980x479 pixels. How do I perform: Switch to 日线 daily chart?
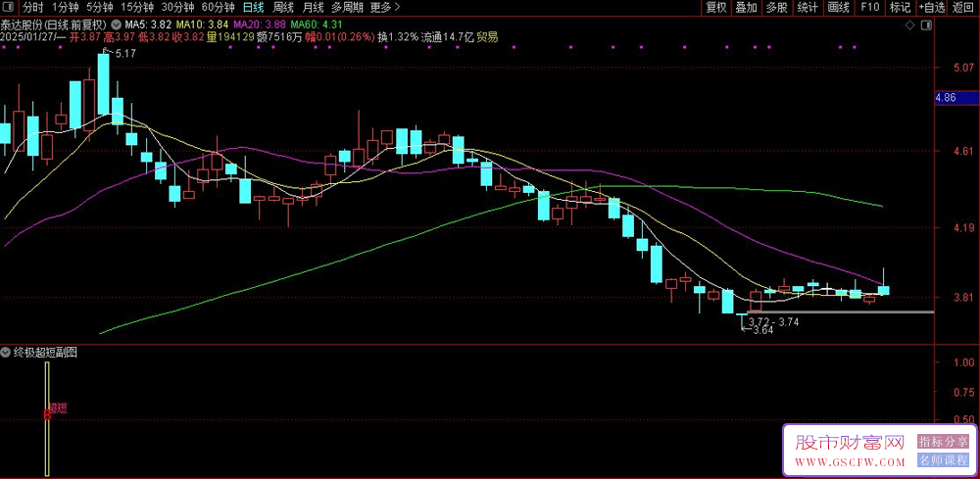[x=253, y=8]
